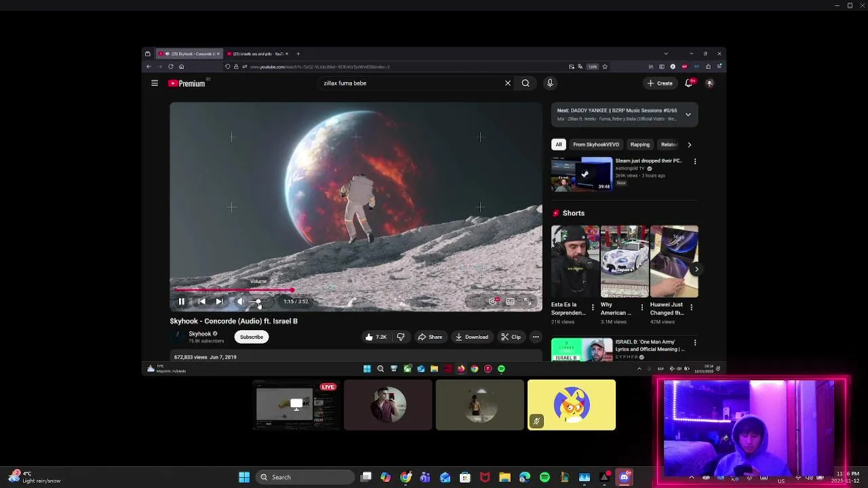Open 'ISRAEL B: One Man Army' video title
Viewport: 868px width, 488px height.
tap(650, 346)
